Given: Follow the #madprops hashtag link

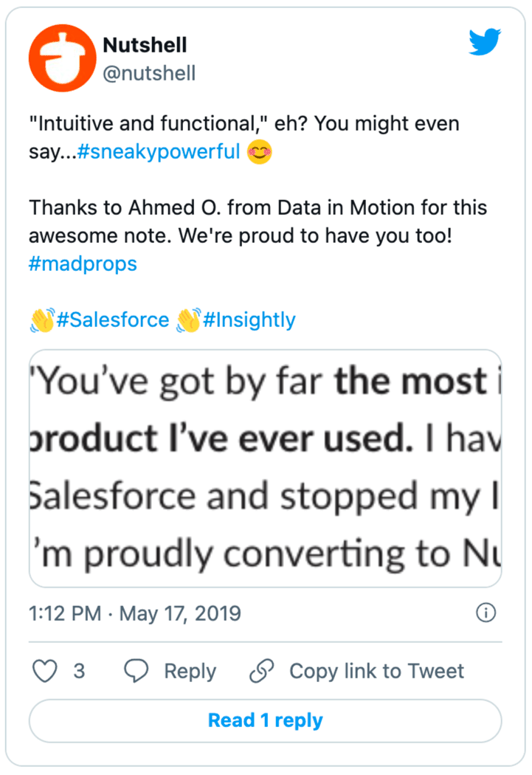Looking at the screenshot, I should [x=83, y=263].
